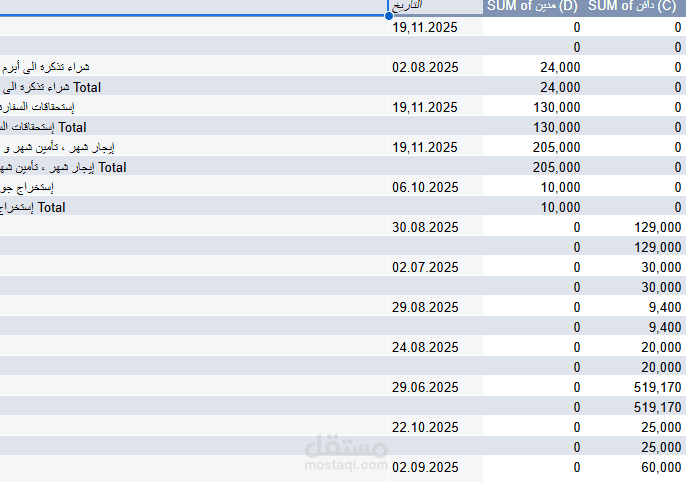Click 24,000 in the Total شراء تذكره row
The image size is (693, 482).
(560, 87)
